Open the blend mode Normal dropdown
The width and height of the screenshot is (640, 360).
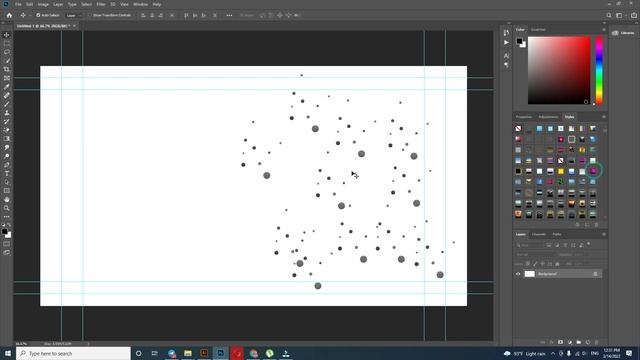click(x=535, y=255)
